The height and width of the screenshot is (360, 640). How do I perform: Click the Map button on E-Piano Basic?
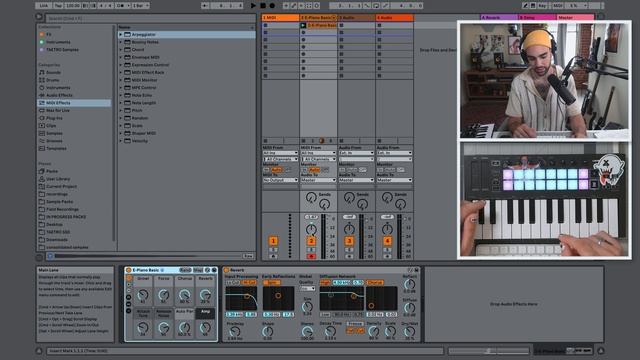[x=198, y=270]
